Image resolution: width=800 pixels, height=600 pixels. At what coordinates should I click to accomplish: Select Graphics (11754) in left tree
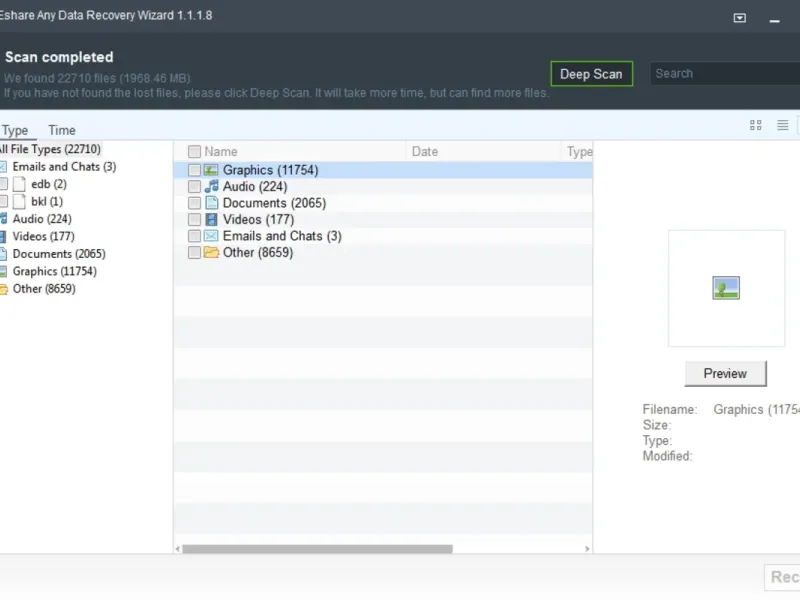[x=55, y=271]
